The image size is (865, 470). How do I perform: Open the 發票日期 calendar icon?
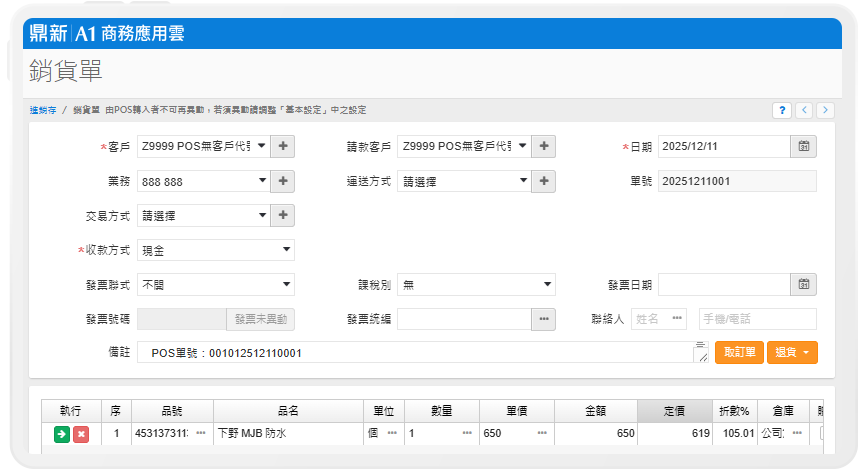coord(803,285)
